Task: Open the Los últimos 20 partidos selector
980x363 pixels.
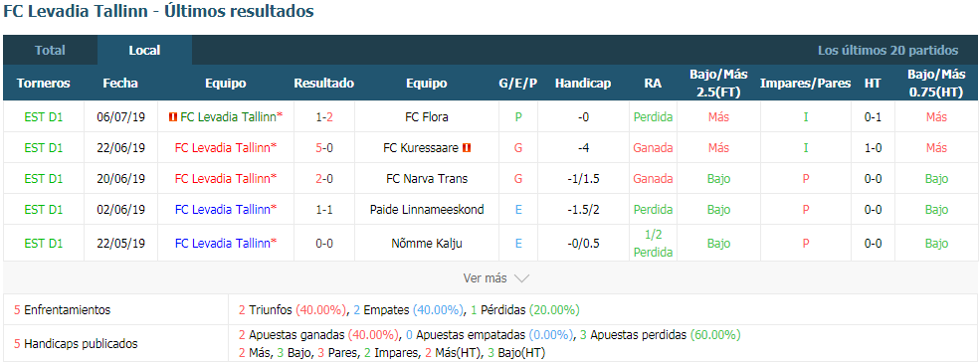Action: (x=888, y=51)
